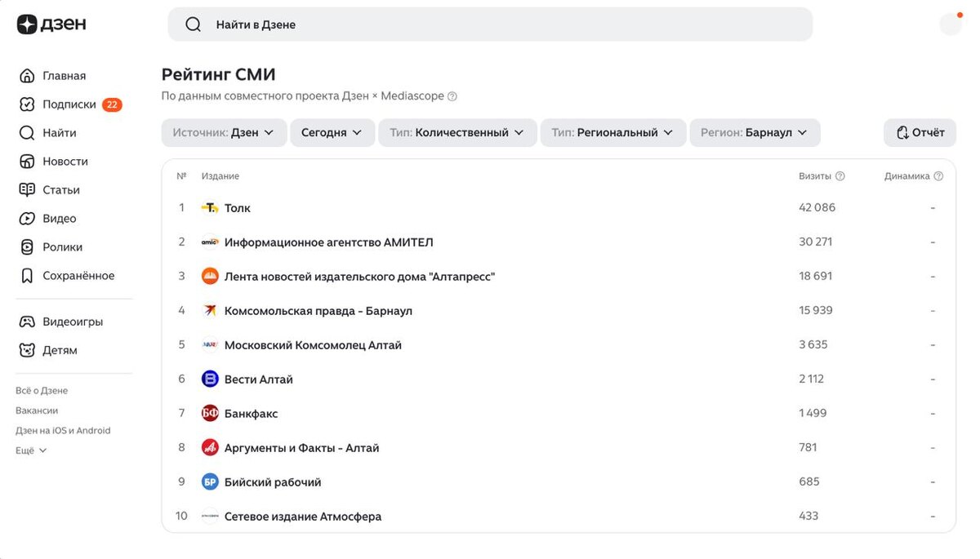The image size is (980, 559).
Task: Open Видеоигры gamepad icon
Action: click(28, 322)
